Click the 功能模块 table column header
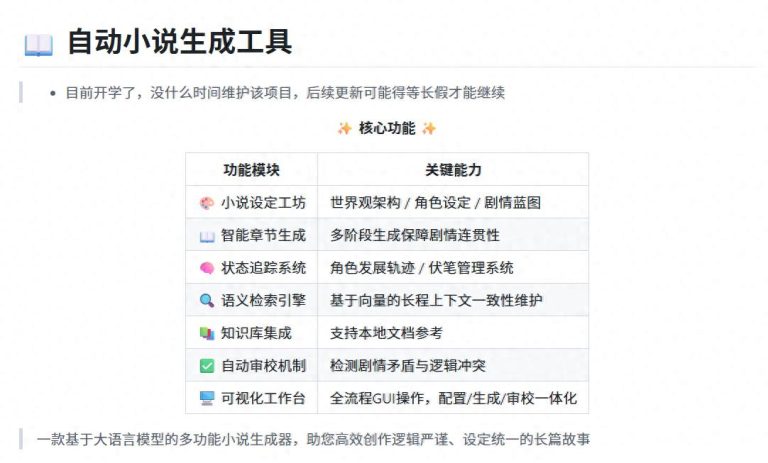Image resolution: width=768 pixels, height=463 pixels. pyautogui.click(x=251, y=170)
